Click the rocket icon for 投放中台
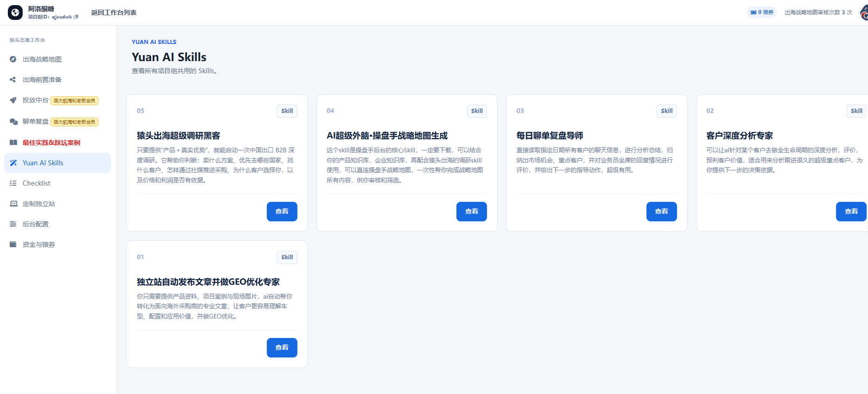 (13, 100)
